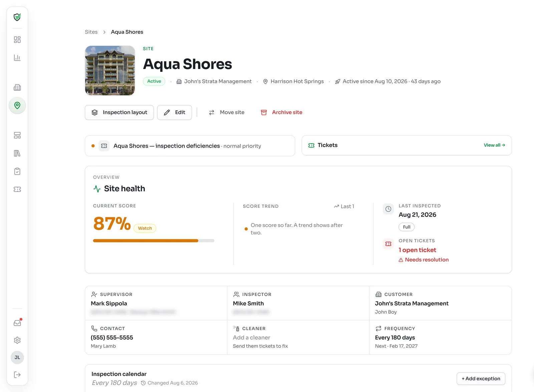534x392 pixels.
Task: Click the supervisor person icon
Action: (x=94, y=294)
